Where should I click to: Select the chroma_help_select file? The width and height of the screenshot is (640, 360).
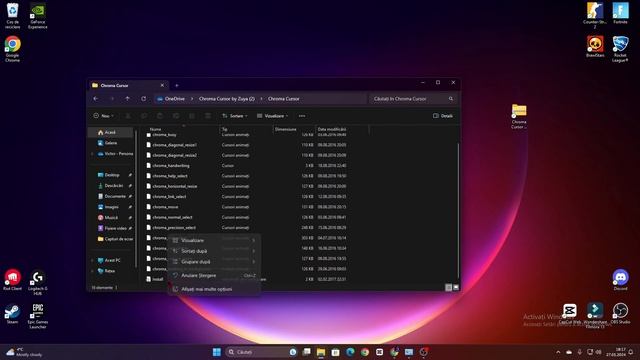170,176
